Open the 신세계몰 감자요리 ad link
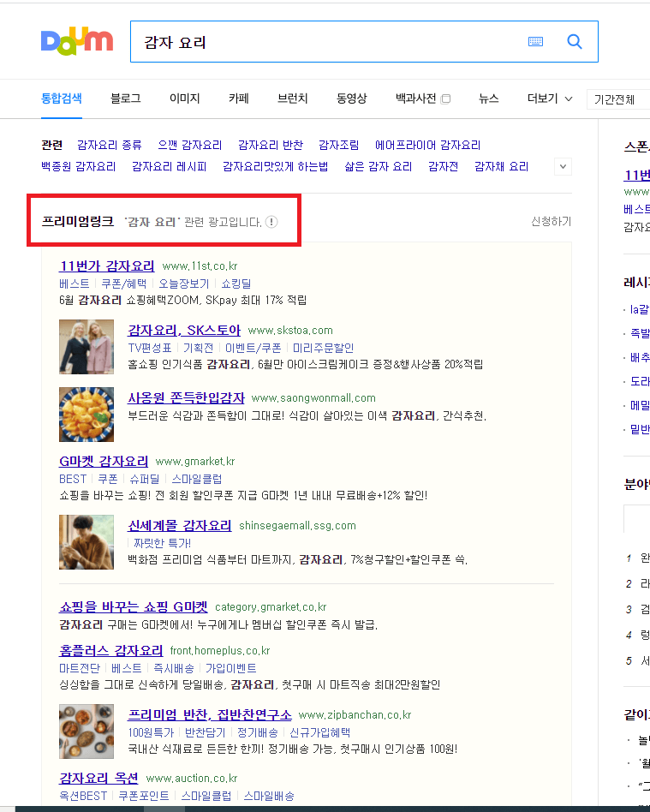Screen dimensions: 650x812 (x=180, y=526)
